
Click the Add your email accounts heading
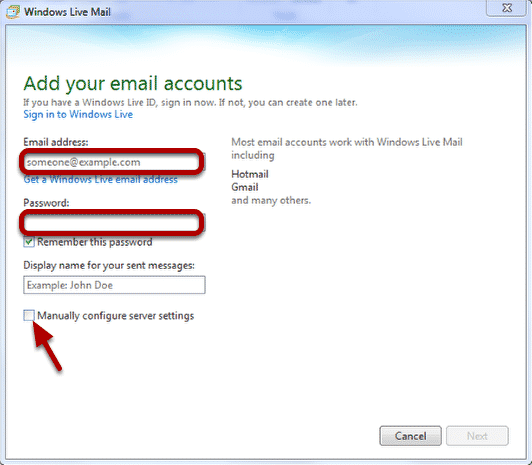[133, 83]
